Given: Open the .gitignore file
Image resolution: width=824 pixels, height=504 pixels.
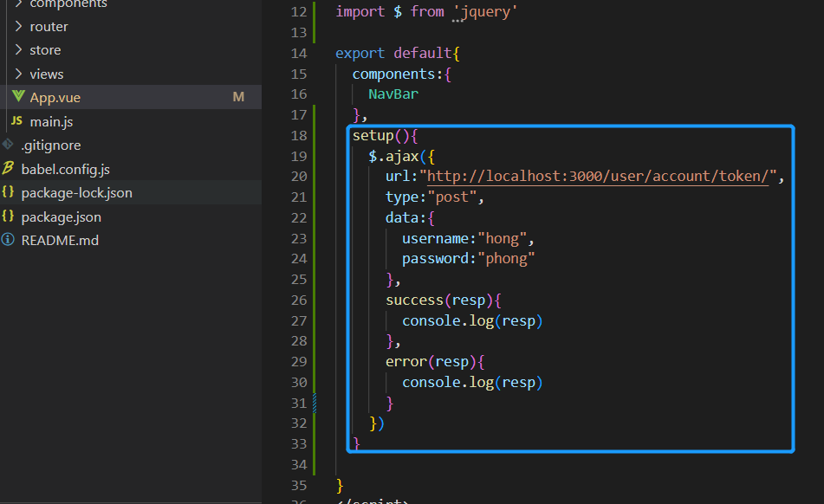Looking at the screenshot, I should (x=51, y=145).
